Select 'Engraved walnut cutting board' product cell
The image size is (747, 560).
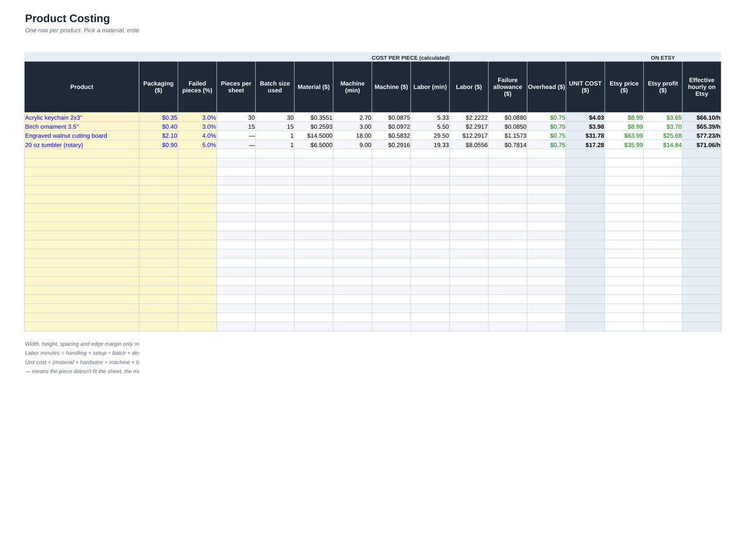82,136
